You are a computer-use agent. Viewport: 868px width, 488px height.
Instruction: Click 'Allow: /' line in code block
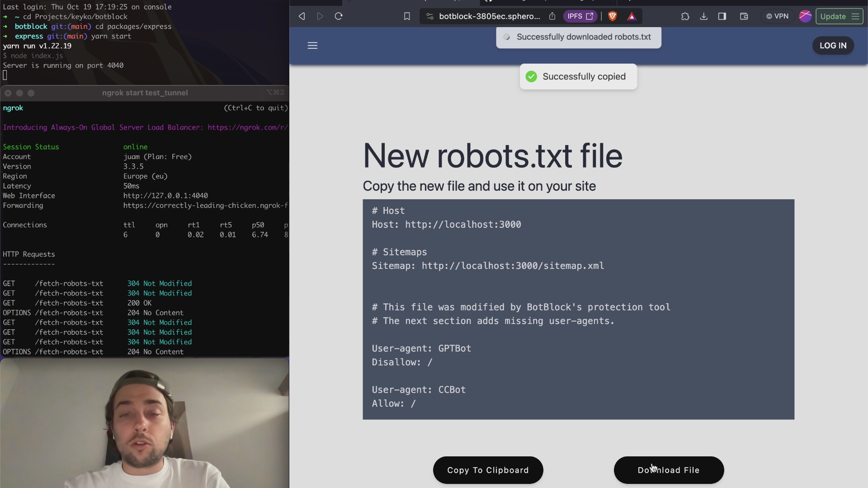click(x=394, y=404)
